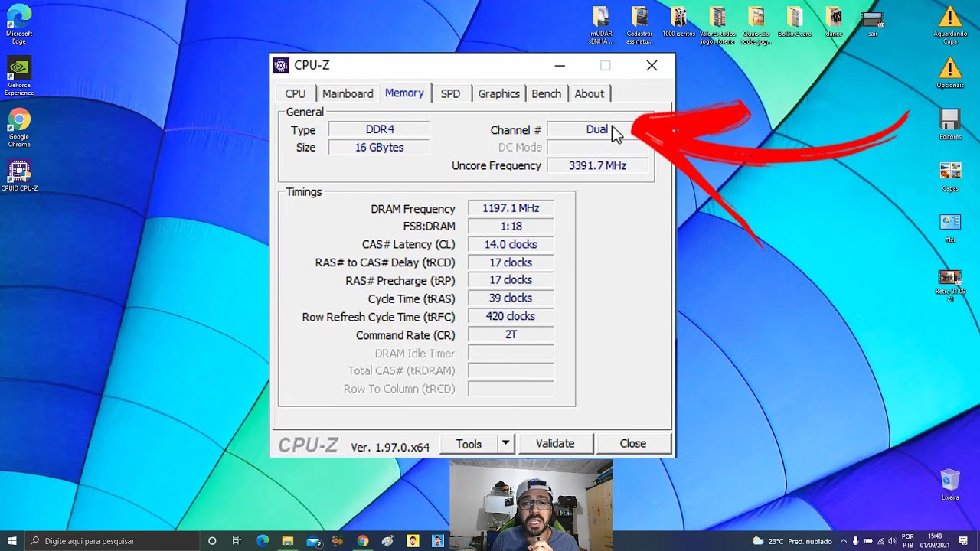Select the Memory tab
Screen dimensions: 980x551
tap(404, 93)
